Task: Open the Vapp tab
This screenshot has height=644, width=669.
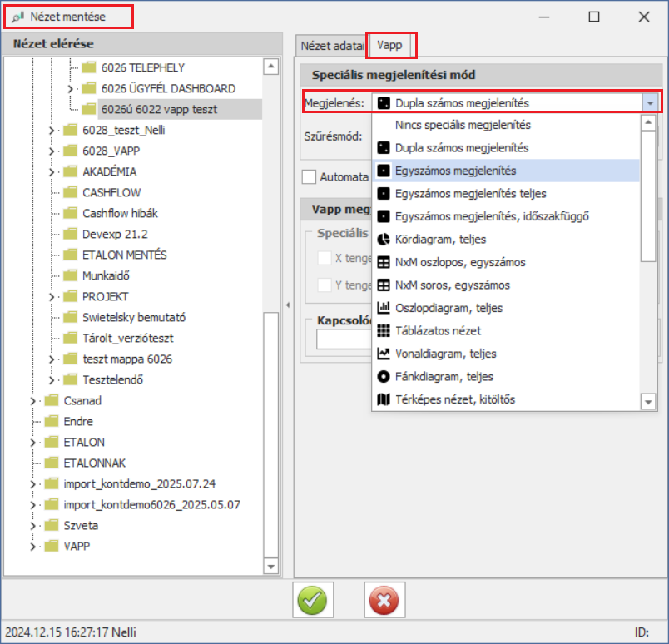Action: coord(389,45)
